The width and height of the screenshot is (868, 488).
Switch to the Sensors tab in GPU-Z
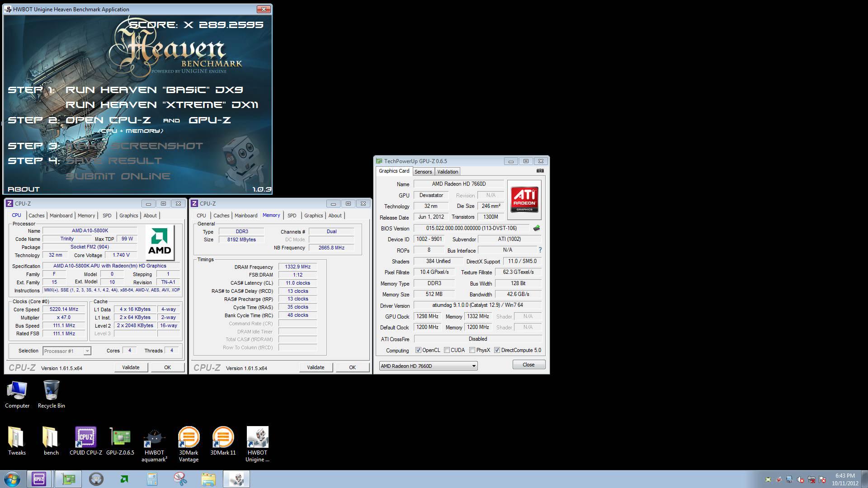[423, 172]
